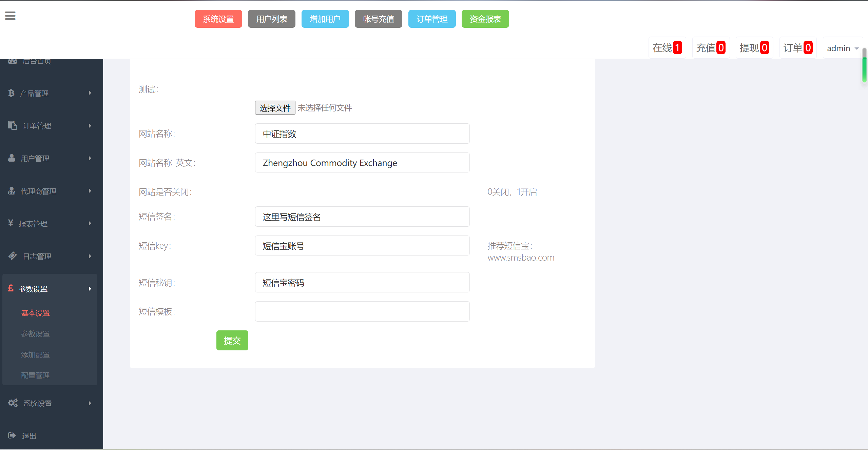Image resolution: width=868 pixels, height=450 pixels.
Task: Open the 订单 notification counter
Action: click(798, 48)
